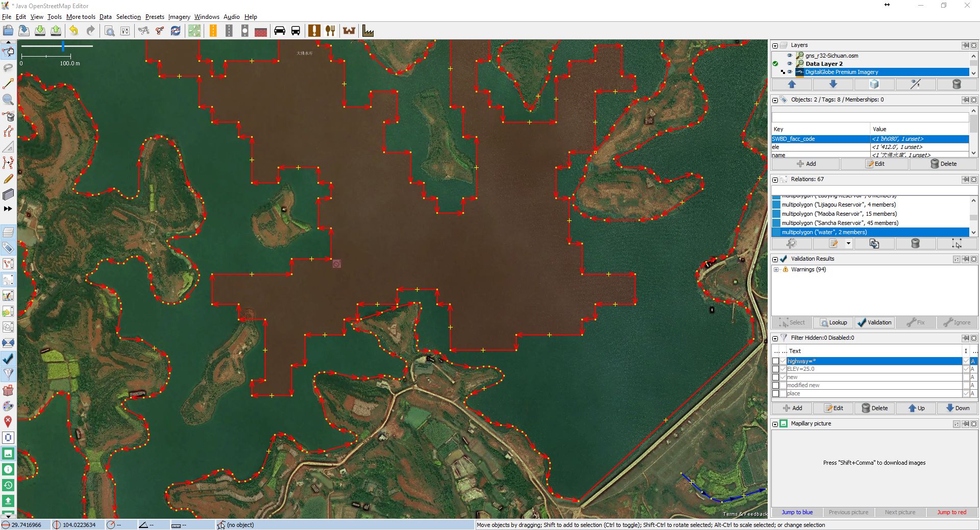This screenshot has width=980, height=530.
Task: Enable the 'place' filter checkbox
Action: point(776,394)
